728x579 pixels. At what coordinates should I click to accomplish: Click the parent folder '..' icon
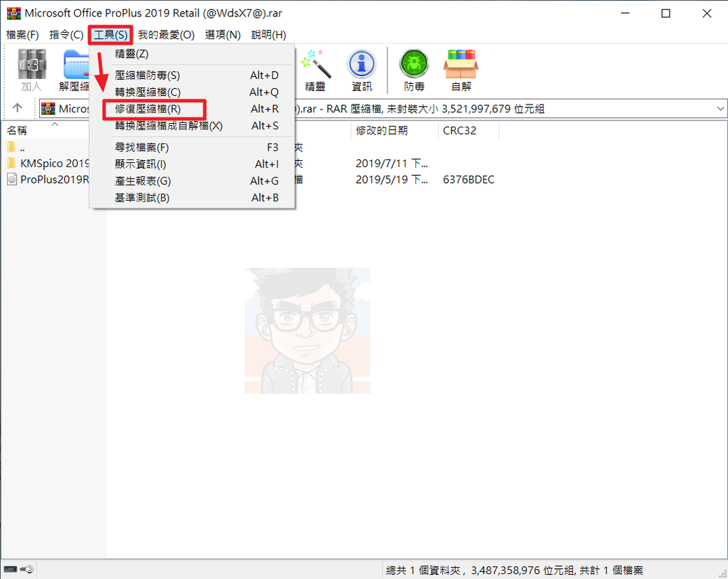click(x=11, y=147)
